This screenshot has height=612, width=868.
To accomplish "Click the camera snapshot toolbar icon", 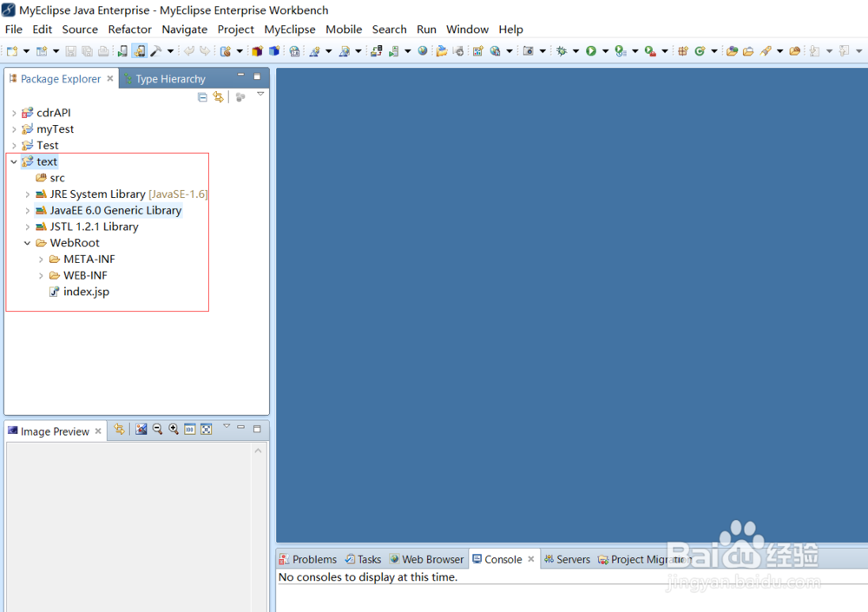I will pos(528,51).
